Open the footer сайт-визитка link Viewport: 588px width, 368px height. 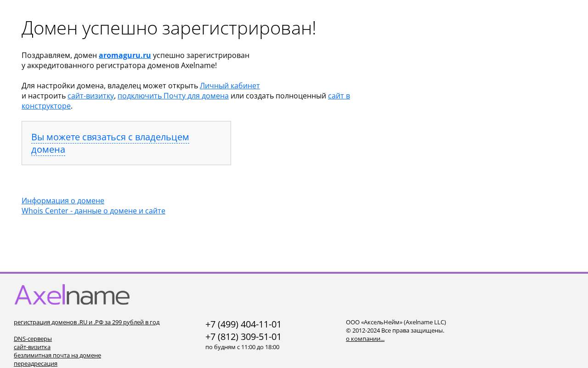pos(32,347)
